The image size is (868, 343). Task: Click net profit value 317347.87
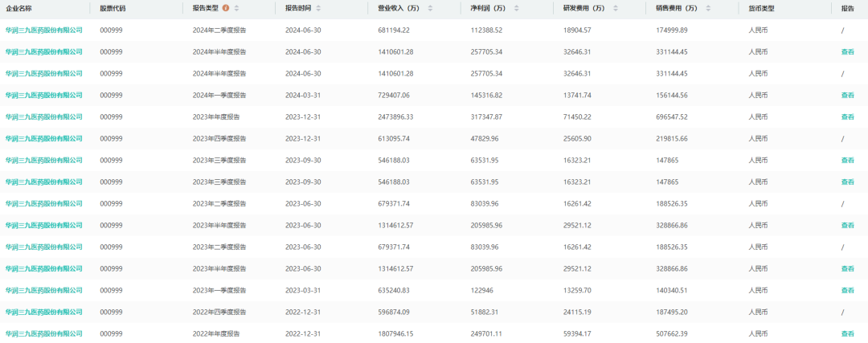[x=486, y=116]
